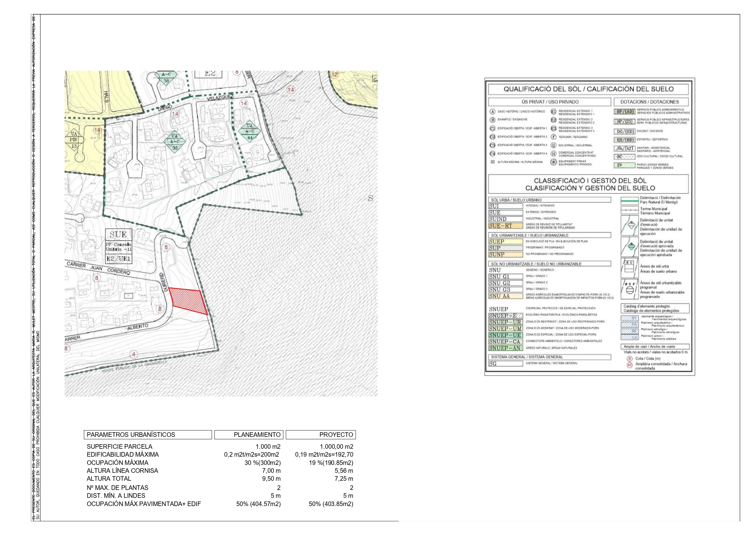Click the SA/(AT) Sanitari-Assistencial legend box
756x535 pixels.
(624, 149)
